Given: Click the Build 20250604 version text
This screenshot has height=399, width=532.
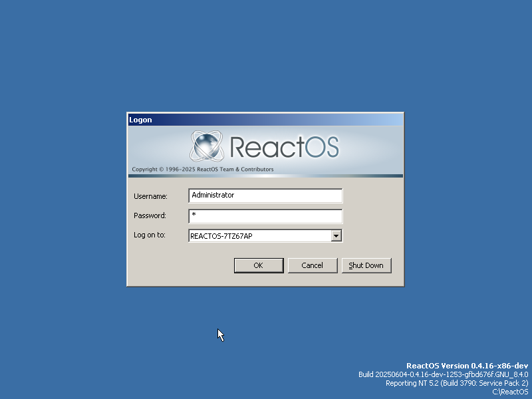Looking at the screenshot, I should click(x=443, y=374).
